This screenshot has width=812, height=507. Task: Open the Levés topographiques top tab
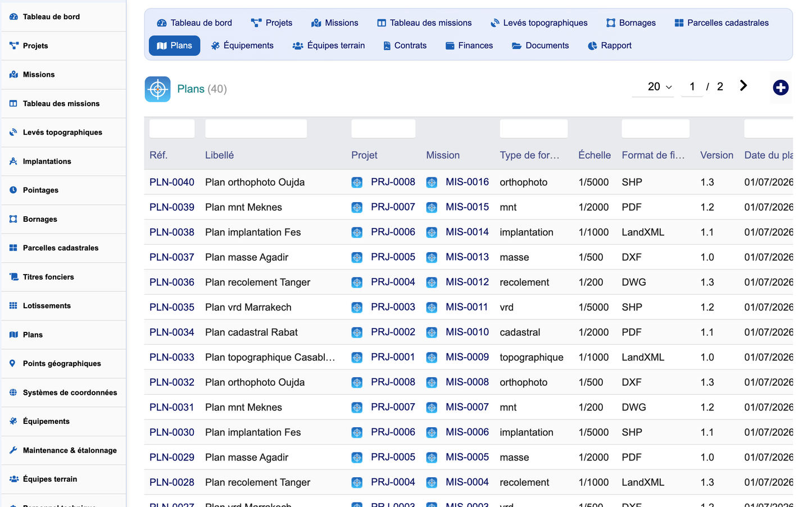pyautogui.click(x=539, y=23)
